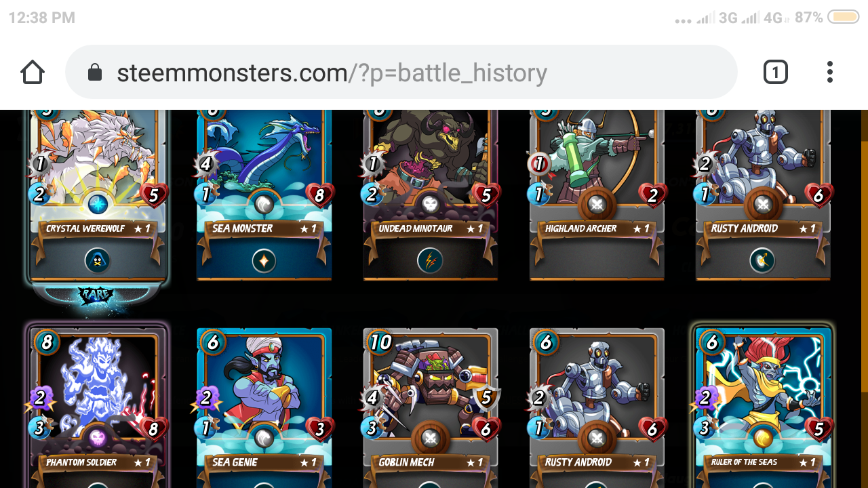Tap the browser home icon

point(33,72)
